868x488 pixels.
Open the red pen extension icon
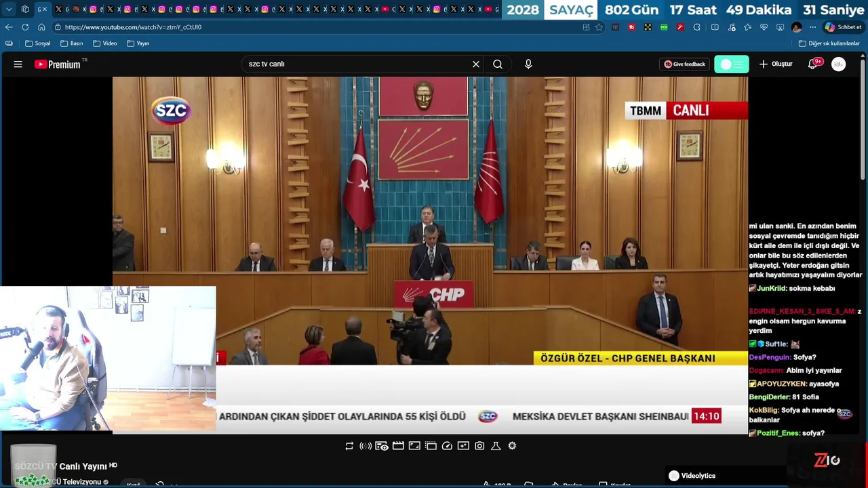(x=680, y=27)
